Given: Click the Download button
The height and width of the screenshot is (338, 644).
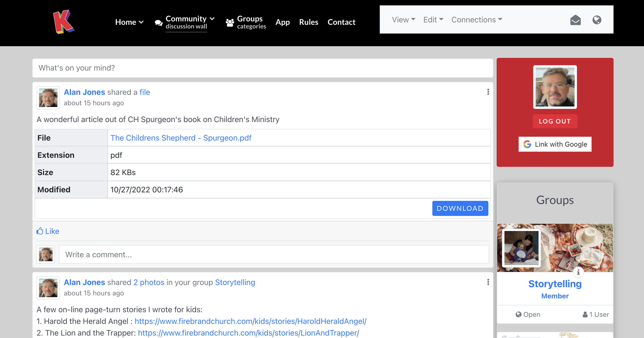Looking at the screenshot, I should [460, 208].
